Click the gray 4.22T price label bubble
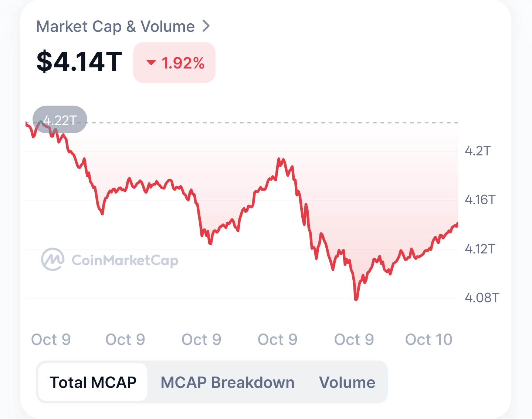 click(x=60, y=120)
